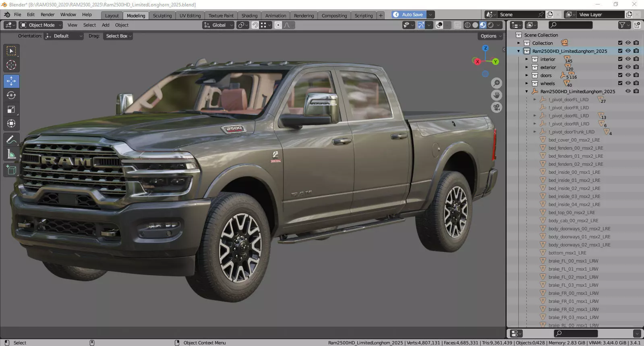Viewport: 644px width, 346px height.
Task: Open the viewport Object menu
Action: (122, 25)
